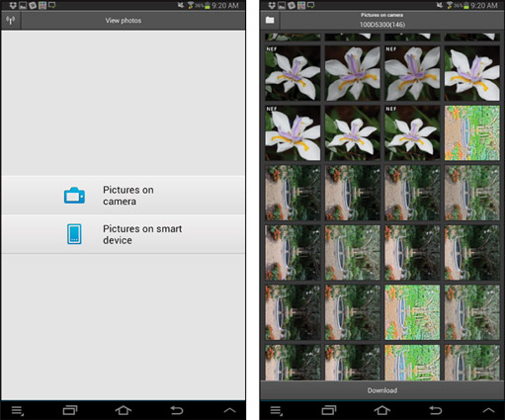Tap the right screen's home icon
This screenshot has height=420, width=505.
click(382, 410)
